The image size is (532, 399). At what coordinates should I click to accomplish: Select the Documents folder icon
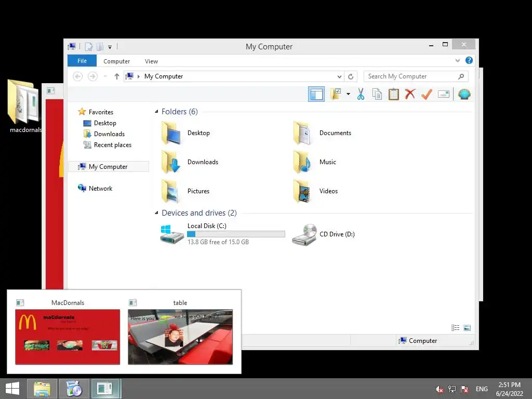click(x=303, y=133)
